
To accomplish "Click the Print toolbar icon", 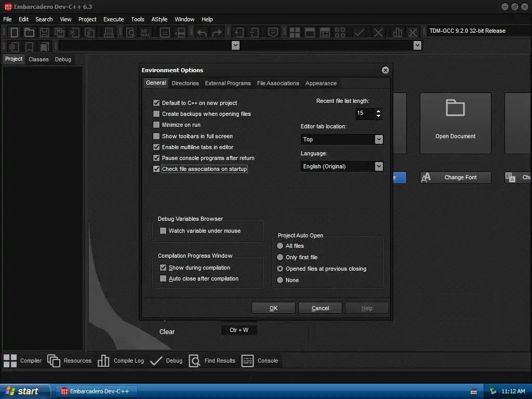I will [109, 33].
